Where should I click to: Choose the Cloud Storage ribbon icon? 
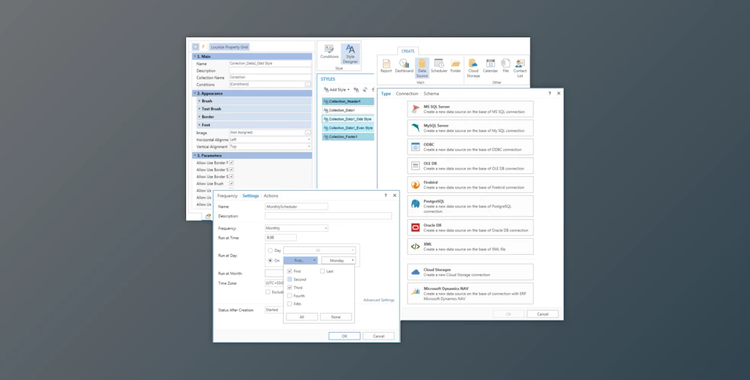tap(473, 68)
